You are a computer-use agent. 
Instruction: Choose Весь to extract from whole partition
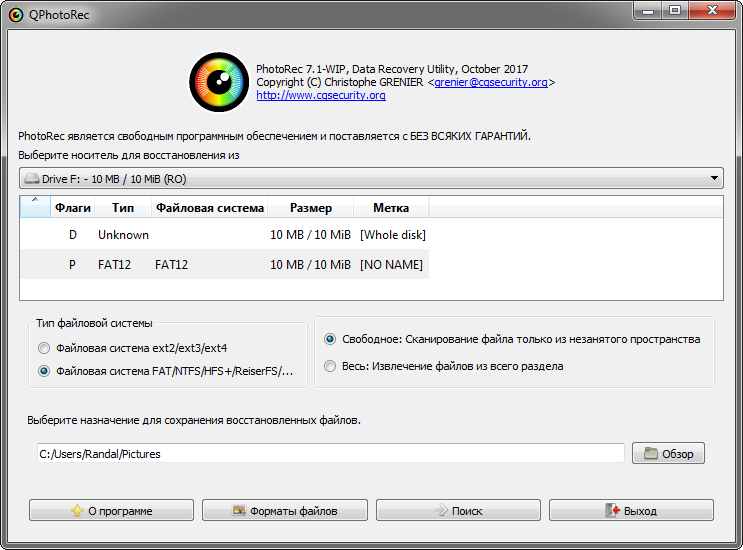pos(444,366)
